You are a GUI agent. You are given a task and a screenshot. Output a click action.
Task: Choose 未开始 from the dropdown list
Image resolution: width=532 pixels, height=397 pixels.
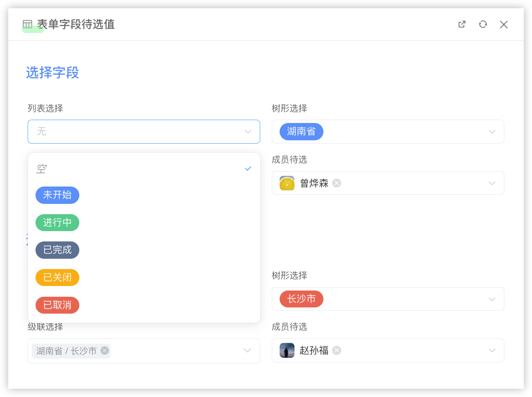[x=57, y=195]
